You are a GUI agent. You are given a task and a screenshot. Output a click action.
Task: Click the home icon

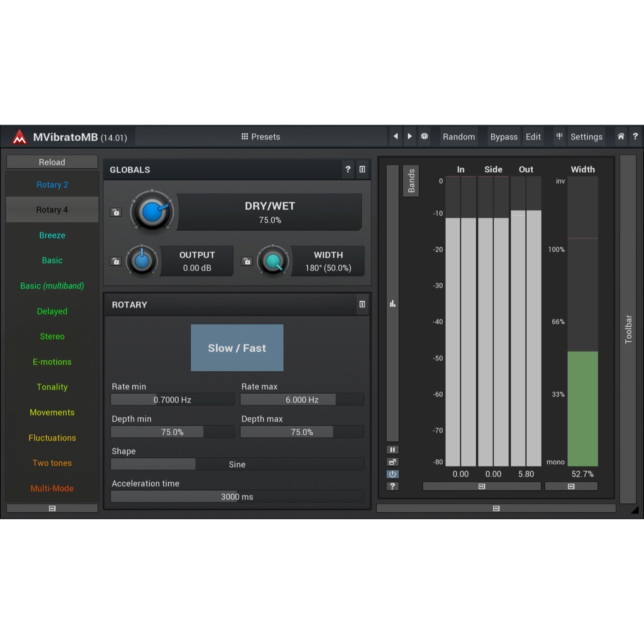(621, 136)
